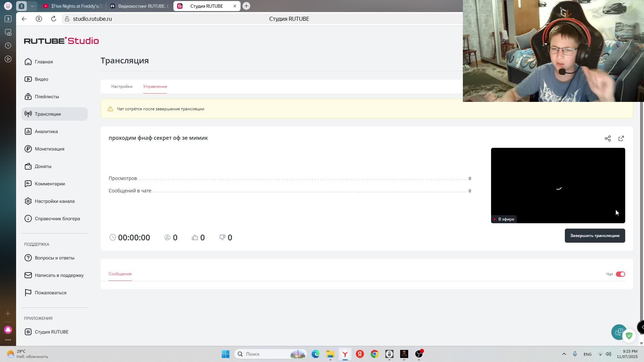Viewport: 644px width, 362px height.
Task: Reload the page with refresh icon
Action: click(x=54, y=19)
